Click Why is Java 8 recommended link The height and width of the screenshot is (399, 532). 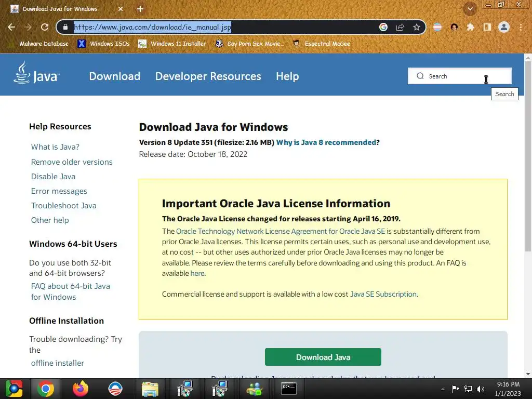click(326, 142)
